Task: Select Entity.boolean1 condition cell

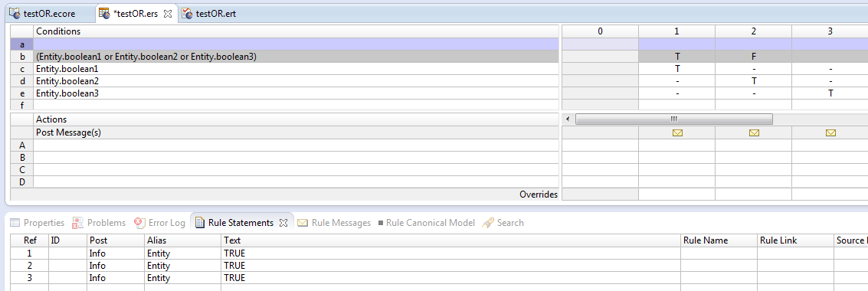Action: coord(296,69)
